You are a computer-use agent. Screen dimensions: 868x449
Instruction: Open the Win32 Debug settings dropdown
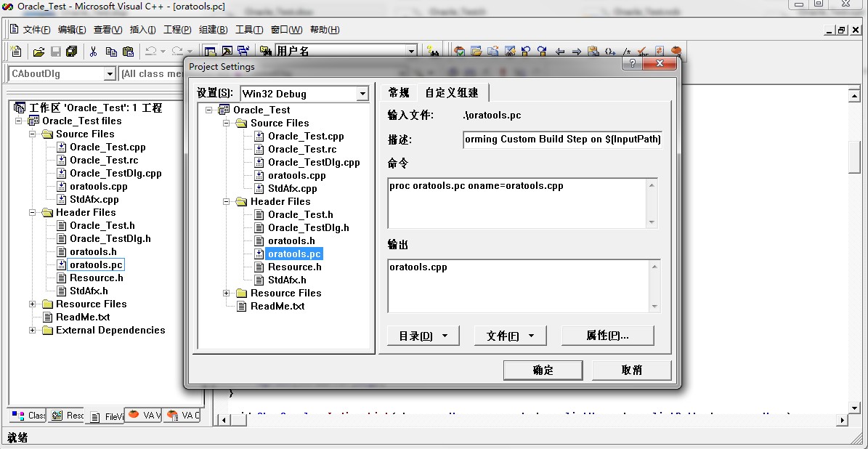click(362, 94)
